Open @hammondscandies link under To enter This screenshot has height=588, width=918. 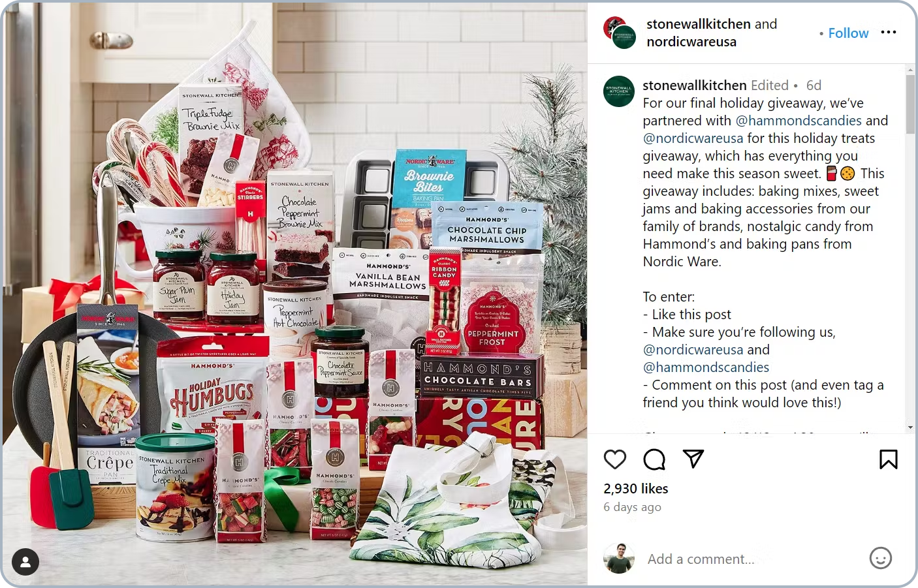tap(706, 367)
